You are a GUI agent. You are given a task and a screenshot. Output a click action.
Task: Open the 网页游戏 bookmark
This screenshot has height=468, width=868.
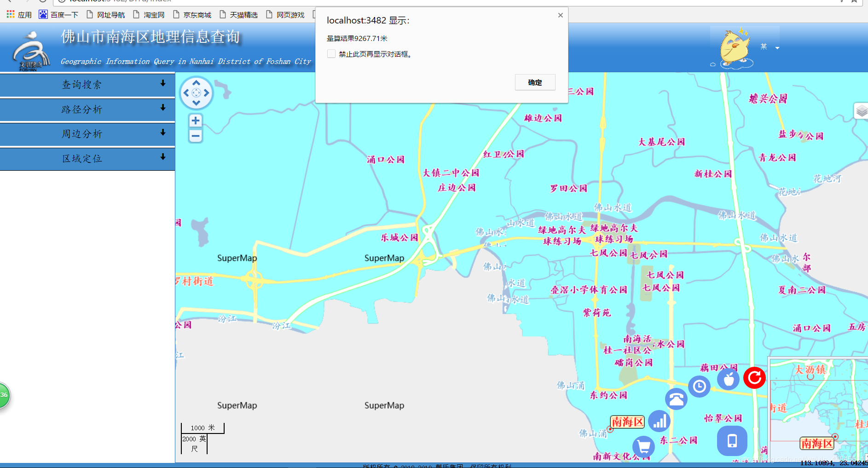[285, 15]
